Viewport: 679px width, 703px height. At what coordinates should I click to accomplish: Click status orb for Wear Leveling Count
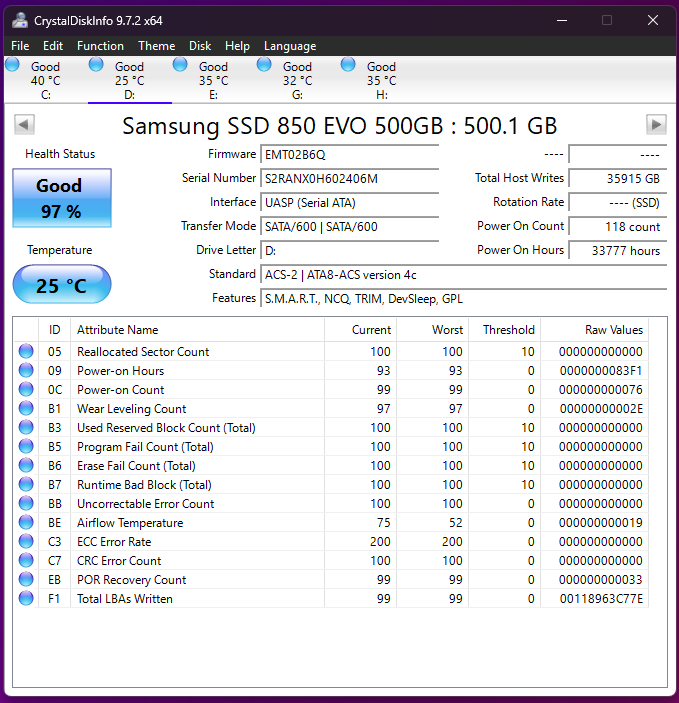pos(26,408)
